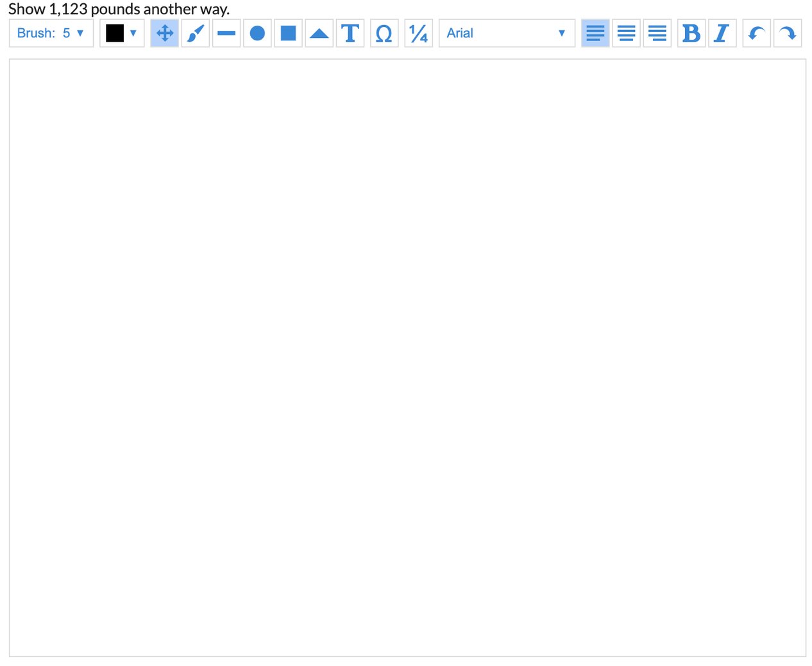
Task: Insert a fraction with the ¼ tool
Action: pos(418,33)
